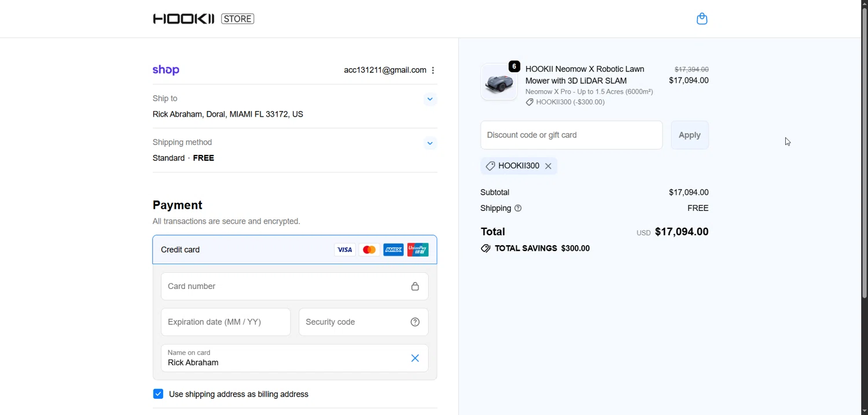This screenshot has width=868, height=415.
Task: Clear the Name on card field
Action: coord(415,358)
